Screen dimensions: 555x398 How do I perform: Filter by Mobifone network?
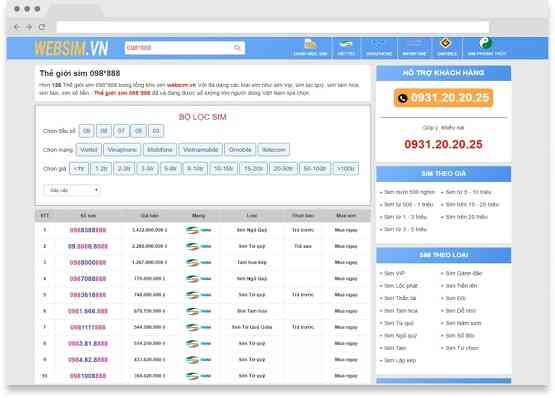click(x=160, y=150)
